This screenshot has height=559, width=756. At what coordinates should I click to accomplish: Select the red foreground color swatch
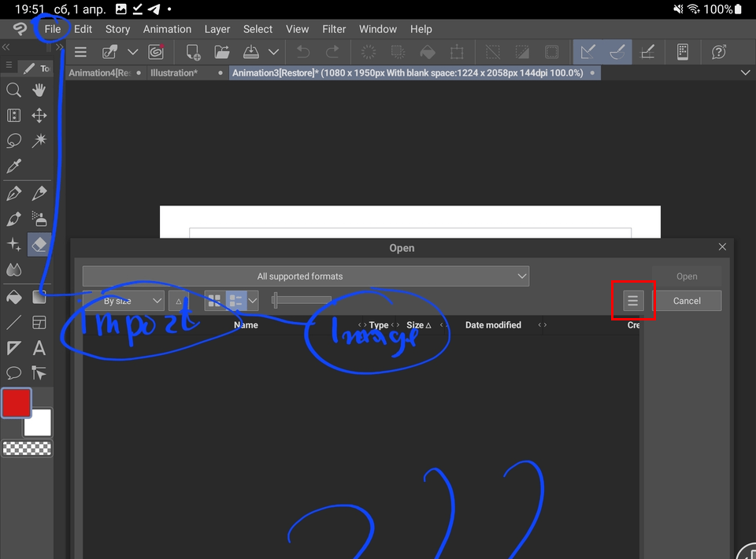tap(16, 402)
